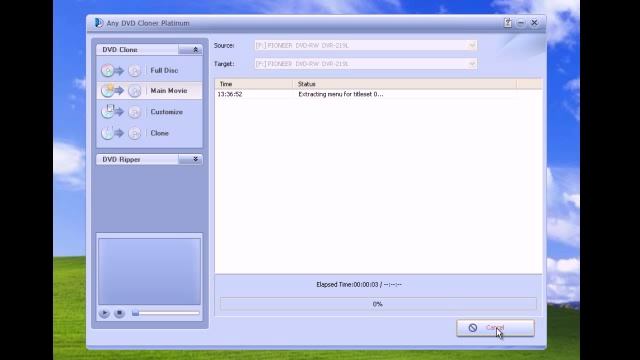Click the Any DVD Cloner app logo
The height and width of the screenshot is (360, 640).
99,22
